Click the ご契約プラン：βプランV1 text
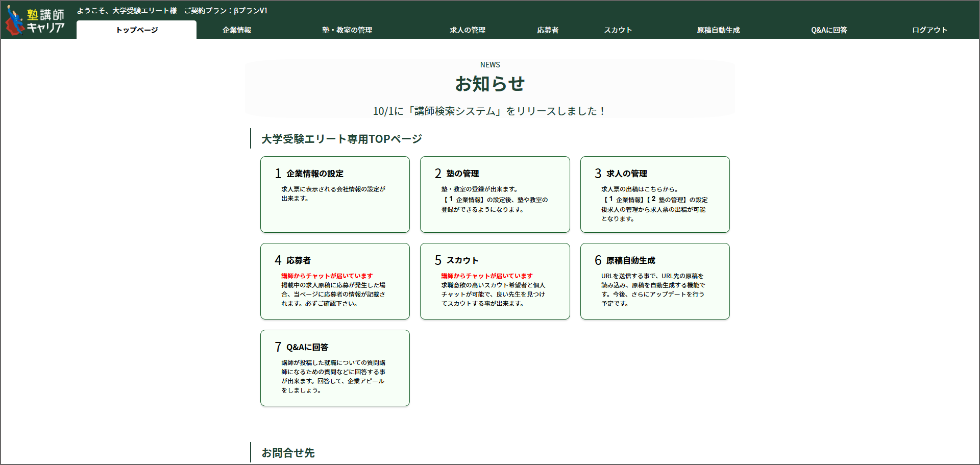The width and height of the screenshot is (980, 465). pyautogui.click(x=226, y=11)
